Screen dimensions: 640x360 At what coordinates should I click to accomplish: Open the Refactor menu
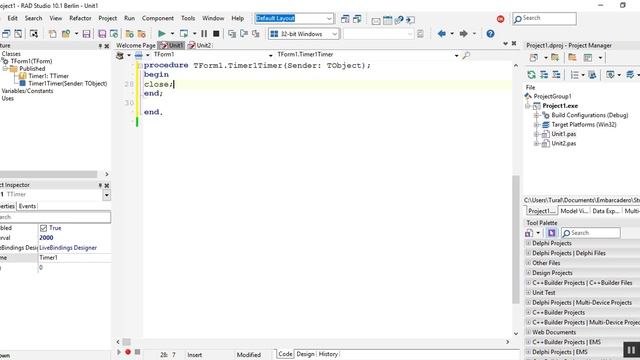pos(80,18)
